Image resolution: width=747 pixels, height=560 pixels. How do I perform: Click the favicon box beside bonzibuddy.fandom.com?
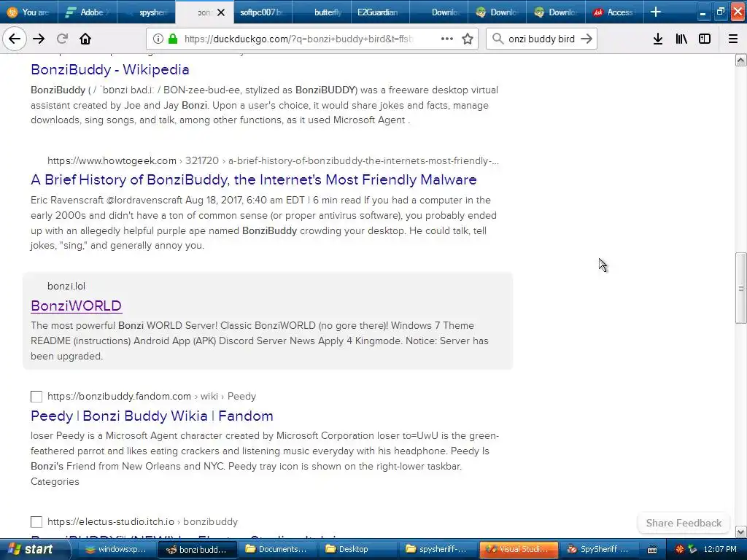coord(36,397)
